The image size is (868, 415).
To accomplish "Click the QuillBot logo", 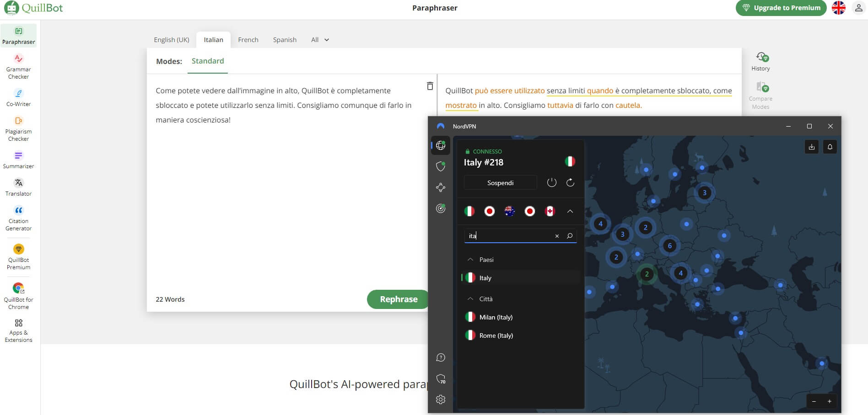I will (33, 8).
